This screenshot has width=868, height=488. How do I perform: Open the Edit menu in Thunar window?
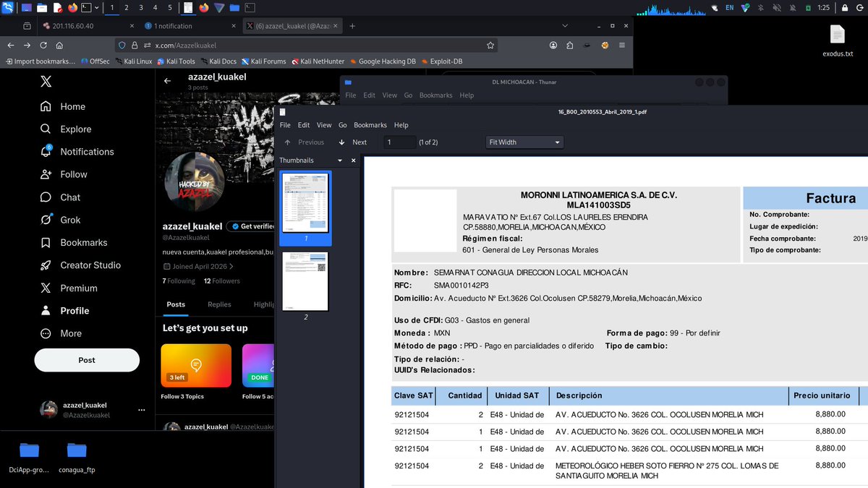point(369,95)
